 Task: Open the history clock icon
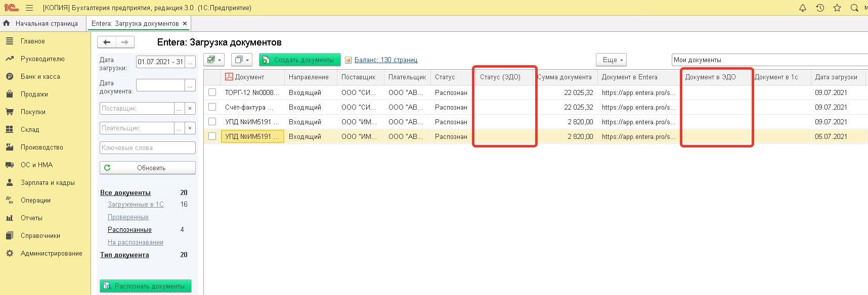[820, 8]
